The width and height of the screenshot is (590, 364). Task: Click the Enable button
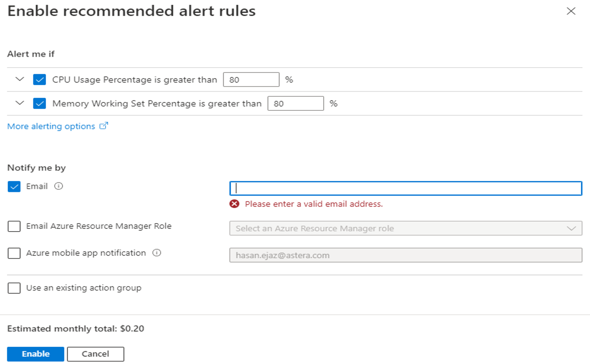pyautogui.click(x=36, y=354)
